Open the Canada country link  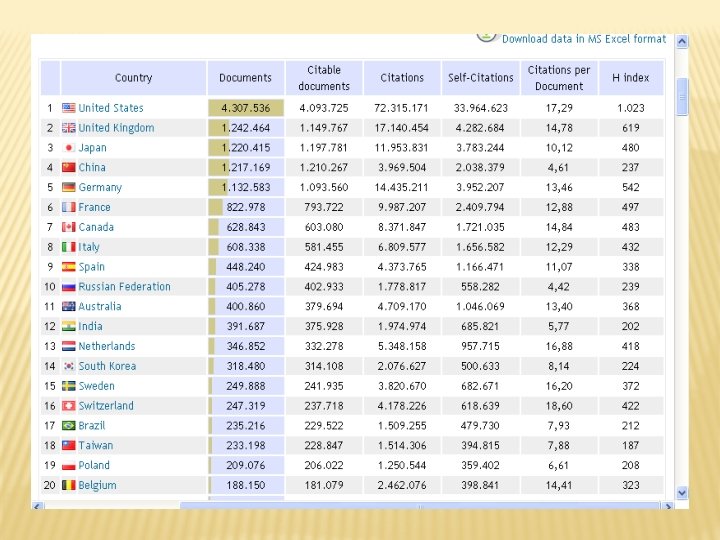96,227
